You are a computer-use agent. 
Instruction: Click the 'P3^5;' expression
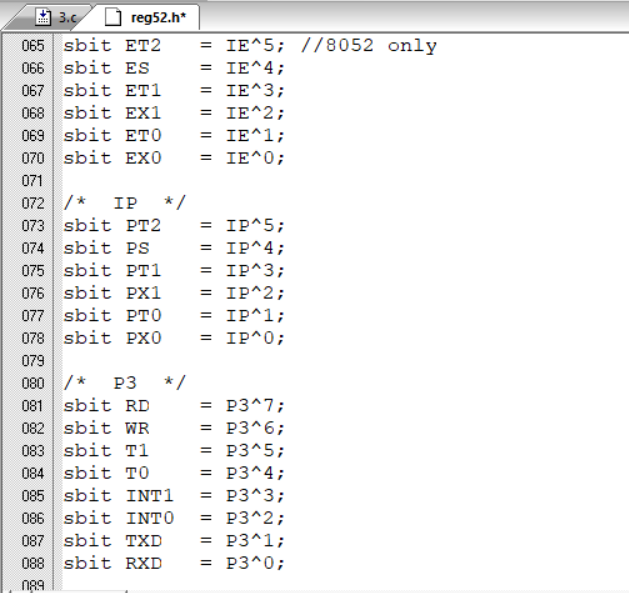tap(255, 451)
